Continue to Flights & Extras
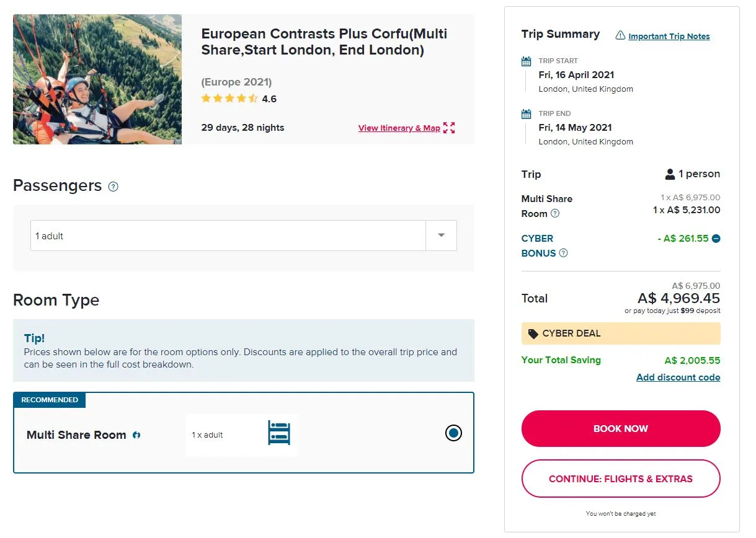The image size is (756, 538). (621, 478)
